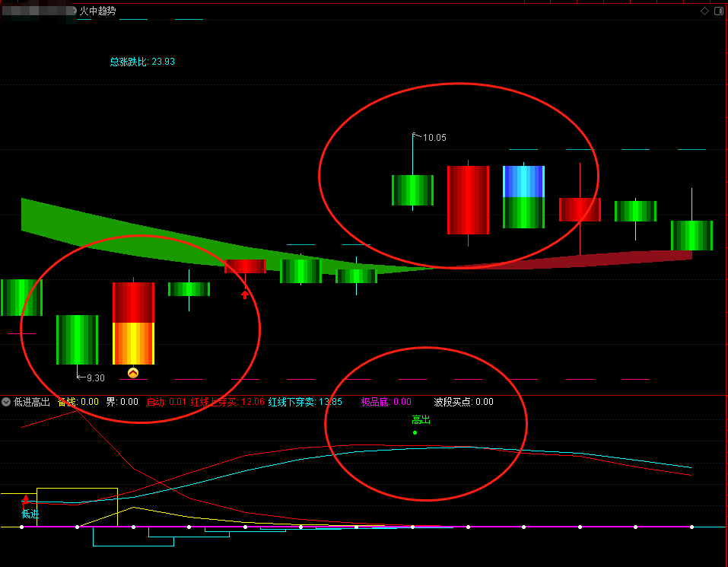The width and height of the screenshot is (728, 567).
Task: Select the 总涨跌比 23.93 label
Action: [142, 62]
